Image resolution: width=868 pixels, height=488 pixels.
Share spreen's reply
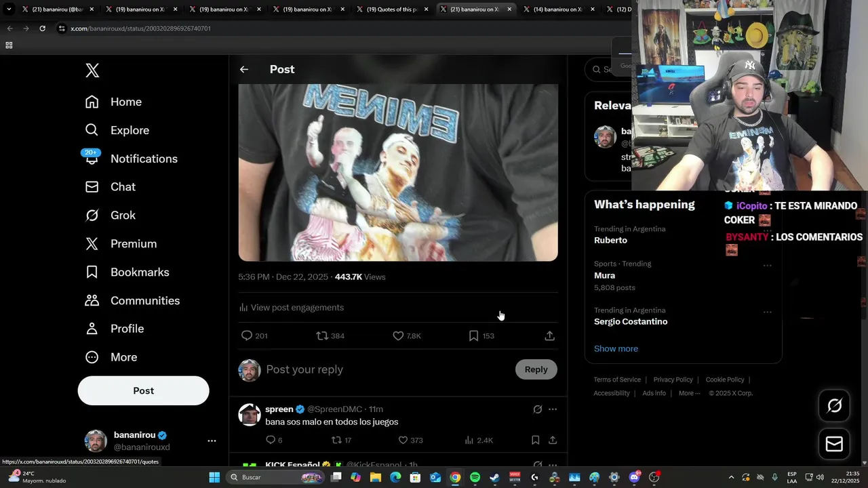[553, 440]
